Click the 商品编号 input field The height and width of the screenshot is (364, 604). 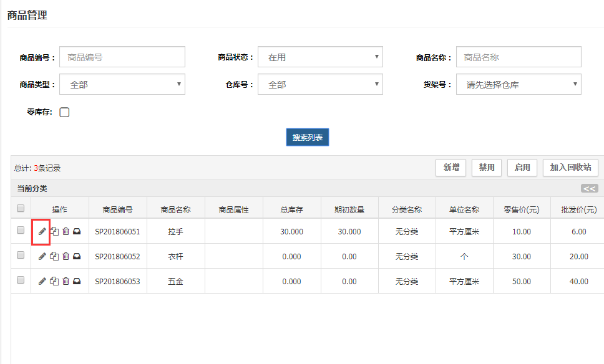coord(122,57)
